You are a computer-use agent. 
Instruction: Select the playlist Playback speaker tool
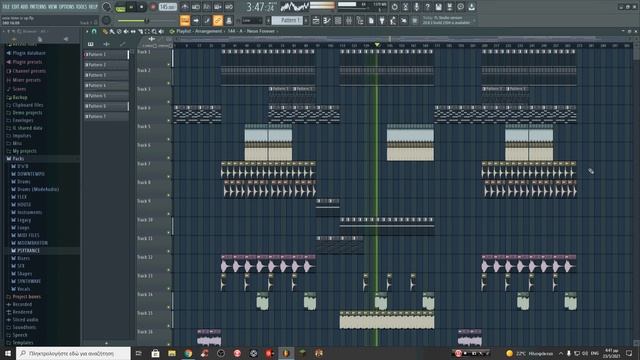coord(161,31)
